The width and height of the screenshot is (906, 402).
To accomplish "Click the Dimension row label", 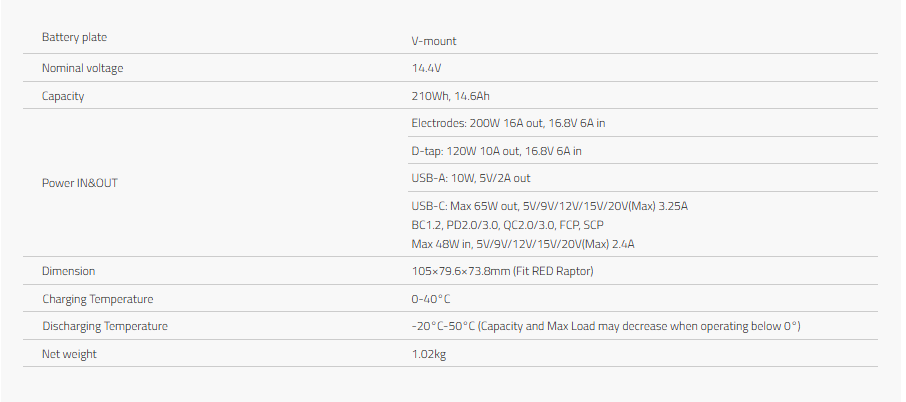I will (68, 271).
